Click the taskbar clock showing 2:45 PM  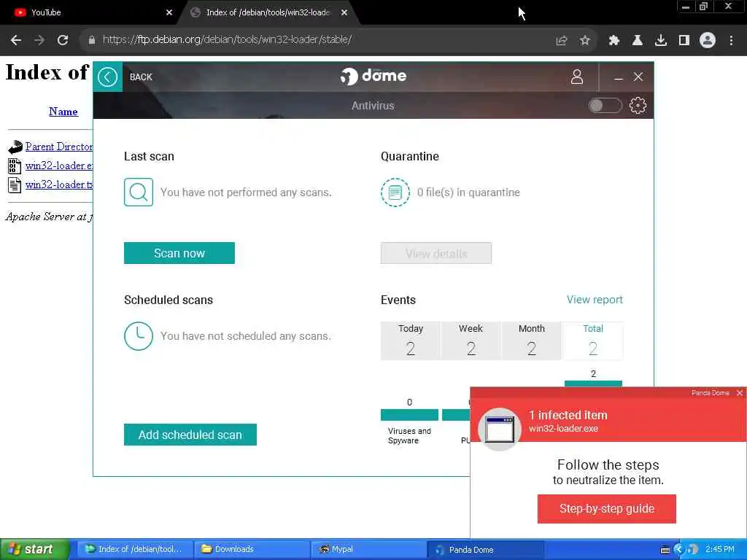720,549
